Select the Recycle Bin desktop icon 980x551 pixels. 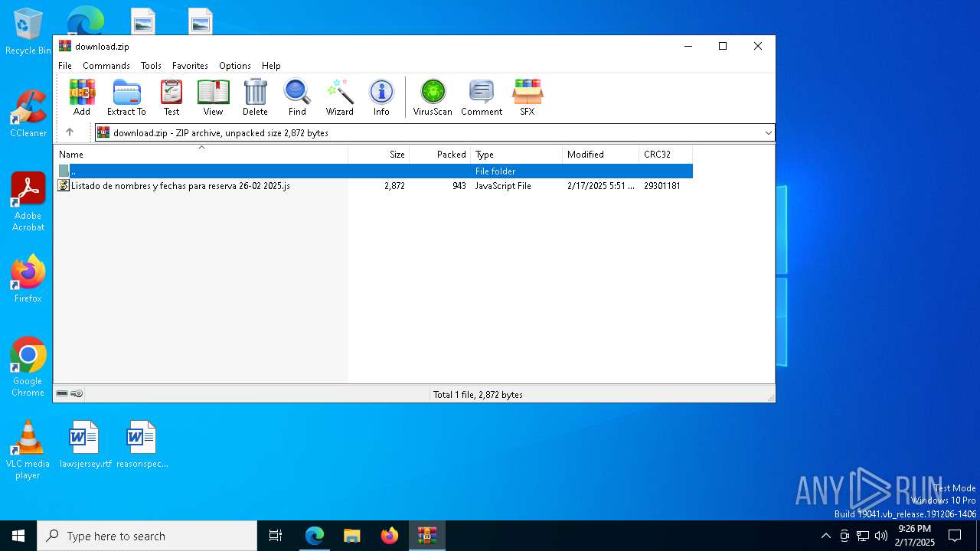pyautogui.click(x=28, y=32)
